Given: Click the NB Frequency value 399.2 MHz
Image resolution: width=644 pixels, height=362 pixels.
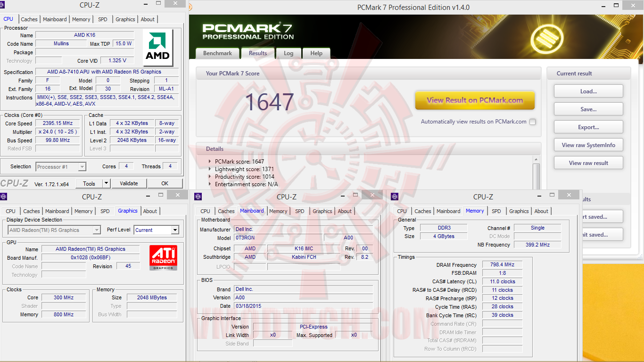Looking at the screenshot, I should point(537,245).
